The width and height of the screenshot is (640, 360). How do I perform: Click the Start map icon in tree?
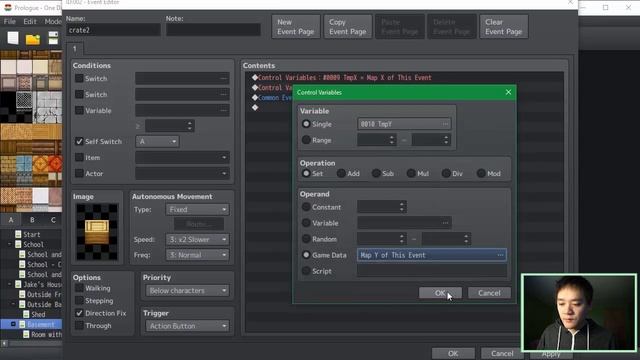click(18, 234)
